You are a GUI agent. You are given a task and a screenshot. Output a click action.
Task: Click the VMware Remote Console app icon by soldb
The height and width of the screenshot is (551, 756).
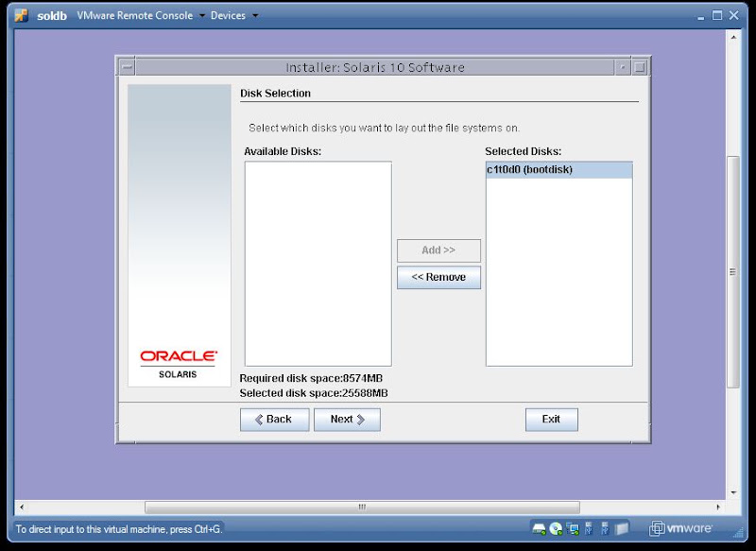[x=21, y=15]
